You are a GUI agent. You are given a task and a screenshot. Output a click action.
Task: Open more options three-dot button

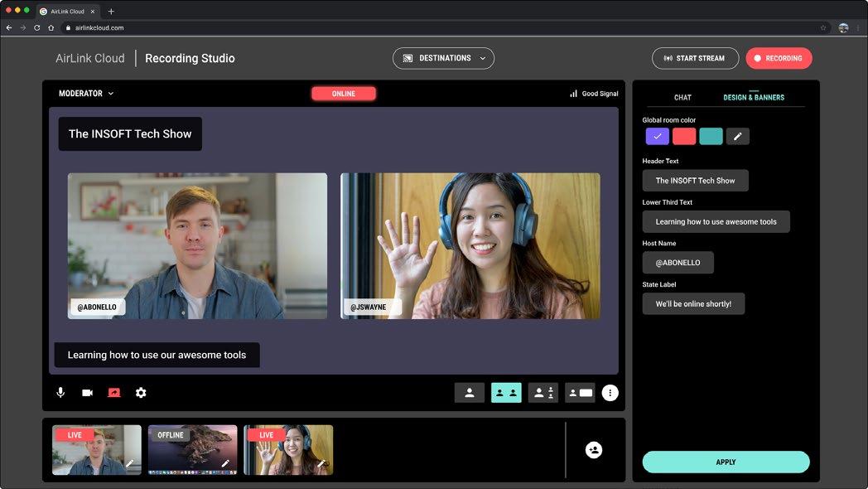[x=610, y=393]
